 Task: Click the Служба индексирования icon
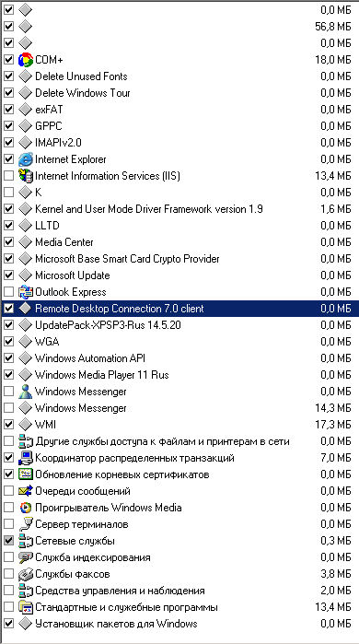[x=26, y=557]
